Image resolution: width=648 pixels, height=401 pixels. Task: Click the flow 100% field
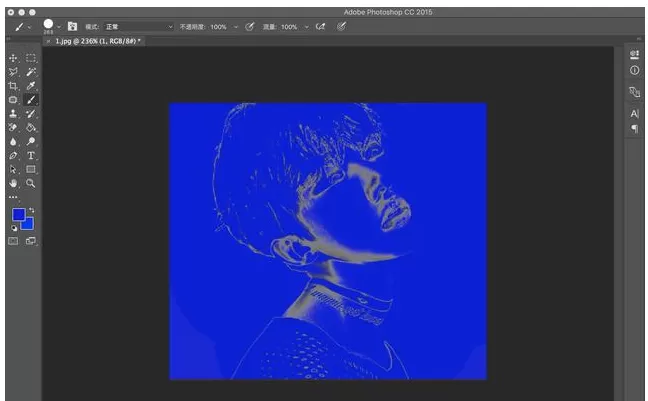[x=290, y=27]
